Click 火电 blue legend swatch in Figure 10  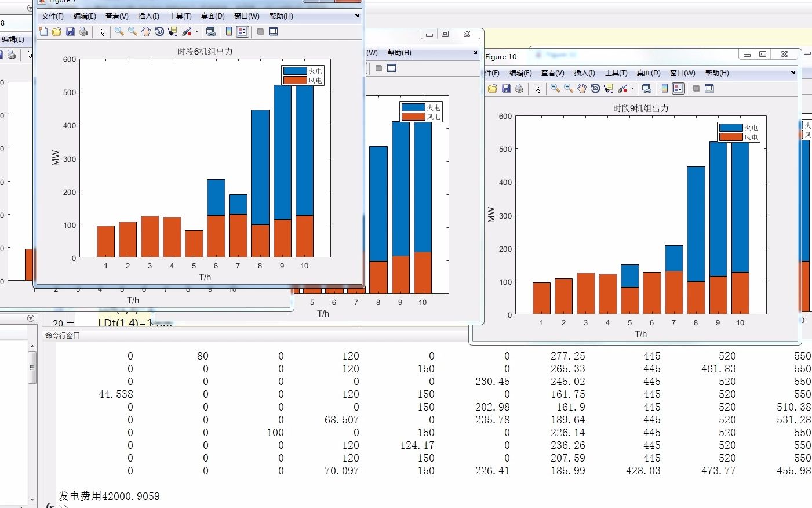731,128
